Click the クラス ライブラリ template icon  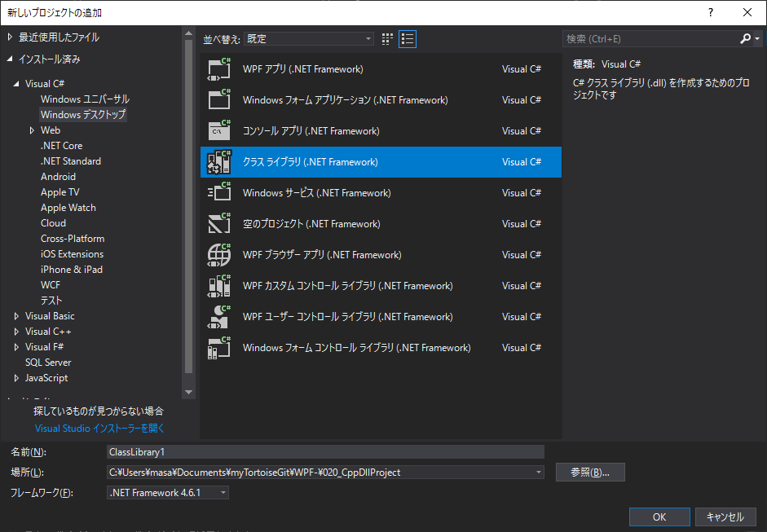(218, 162)
